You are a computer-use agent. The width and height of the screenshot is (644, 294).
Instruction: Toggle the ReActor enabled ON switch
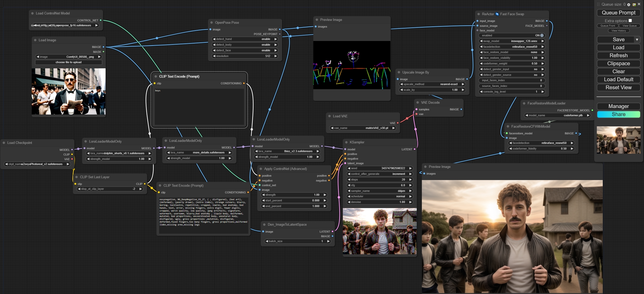click(542, 35)
